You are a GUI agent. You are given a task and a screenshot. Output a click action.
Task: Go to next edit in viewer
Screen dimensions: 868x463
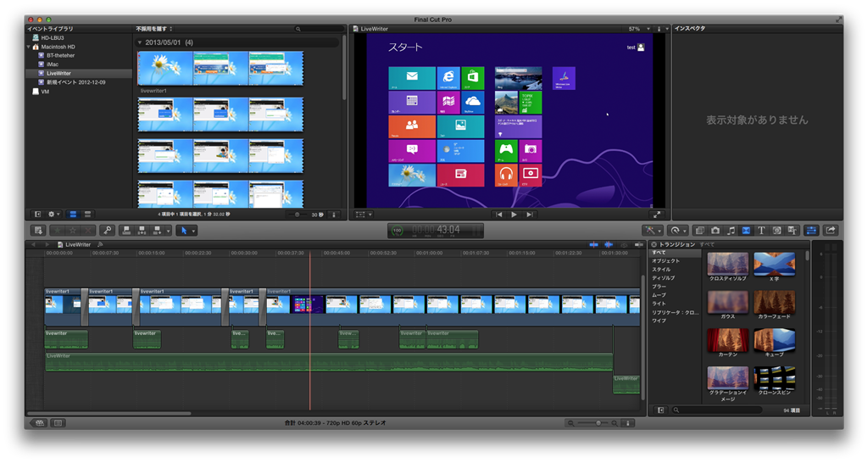pyautogui.click(x=530, y=215)
